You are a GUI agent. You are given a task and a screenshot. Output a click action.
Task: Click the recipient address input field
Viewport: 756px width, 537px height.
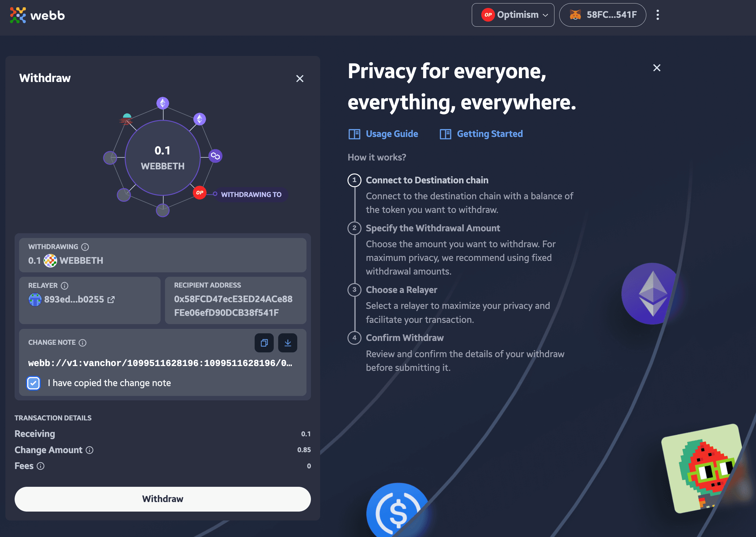click(x=237, y=300)
